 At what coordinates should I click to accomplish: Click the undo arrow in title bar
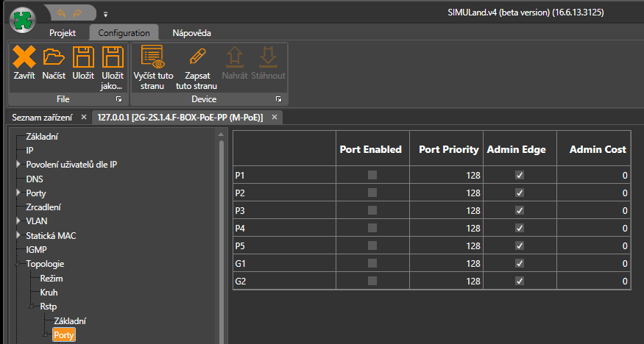[61, 13]
